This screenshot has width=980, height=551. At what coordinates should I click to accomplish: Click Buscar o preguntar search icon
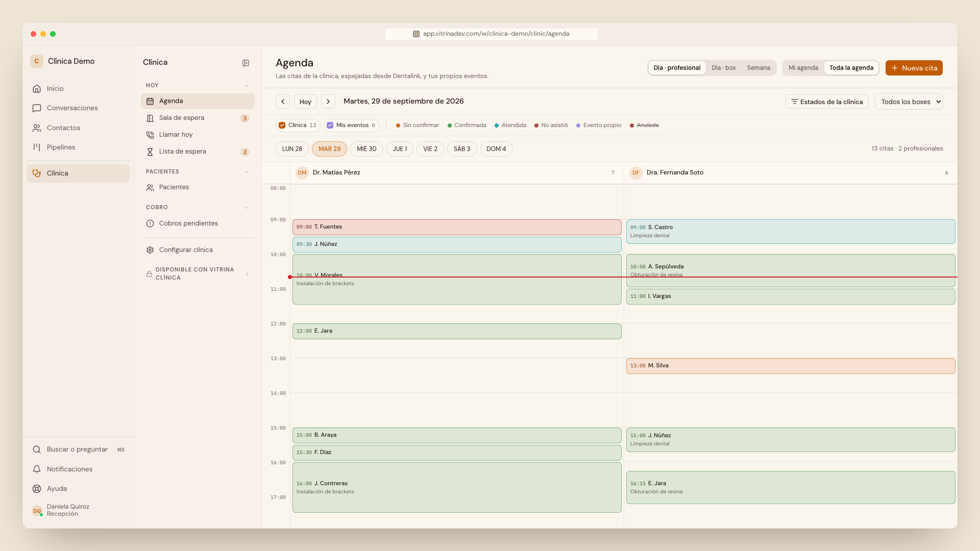pos(37,449)
